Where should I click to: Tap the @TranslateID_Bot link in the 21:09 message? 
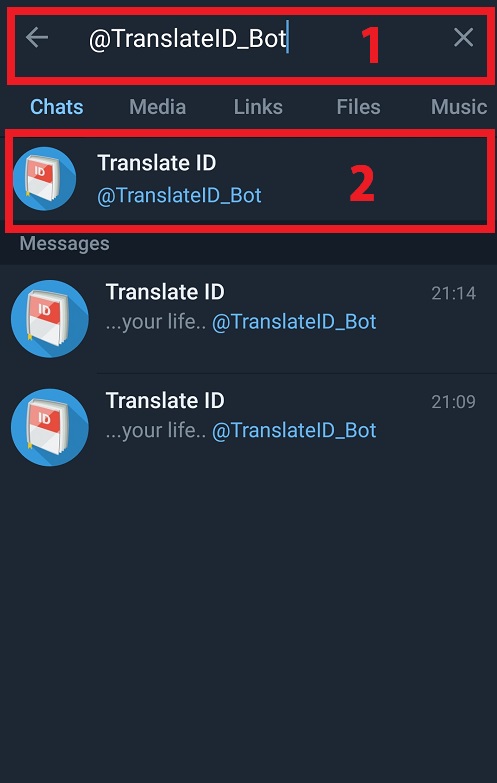pyautogui.click(x=294, y=430)
